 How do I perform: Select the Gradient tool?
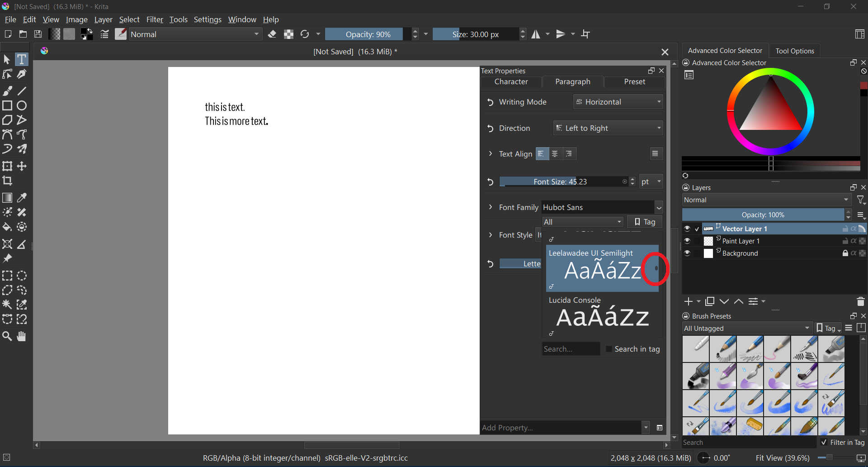(x=7, y=198)
